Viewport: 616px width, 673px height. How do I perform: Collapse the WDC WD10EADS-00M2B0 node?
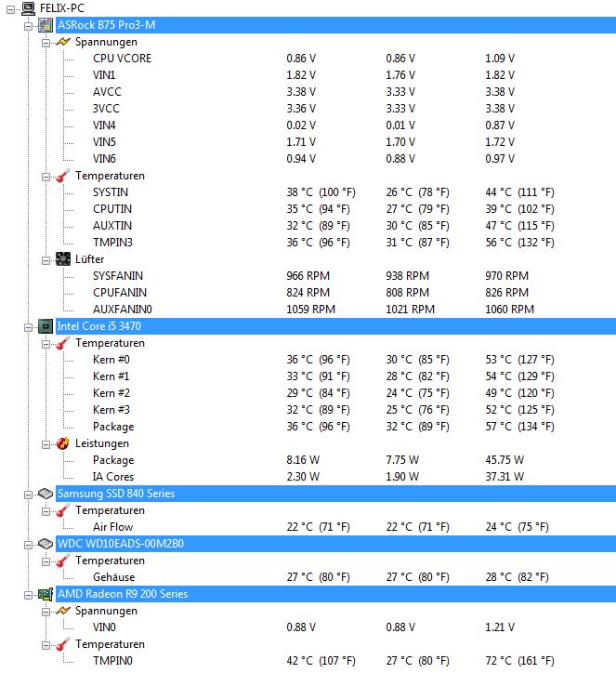point(28,545)
